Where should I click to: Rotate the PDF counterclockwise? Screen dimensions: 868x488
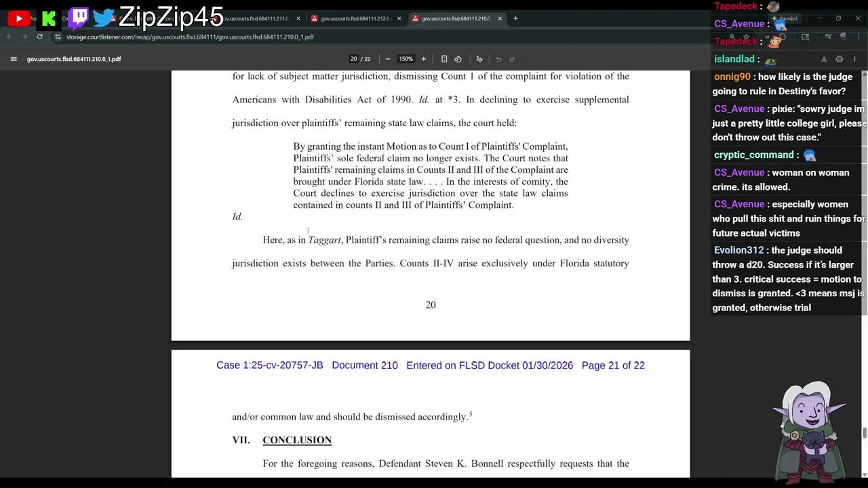458,59
